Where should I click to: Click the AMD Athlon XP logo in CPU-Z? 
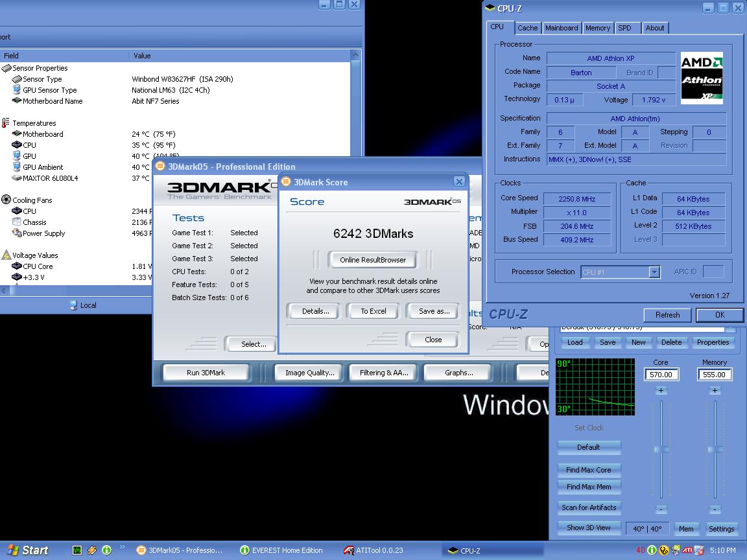702,78
